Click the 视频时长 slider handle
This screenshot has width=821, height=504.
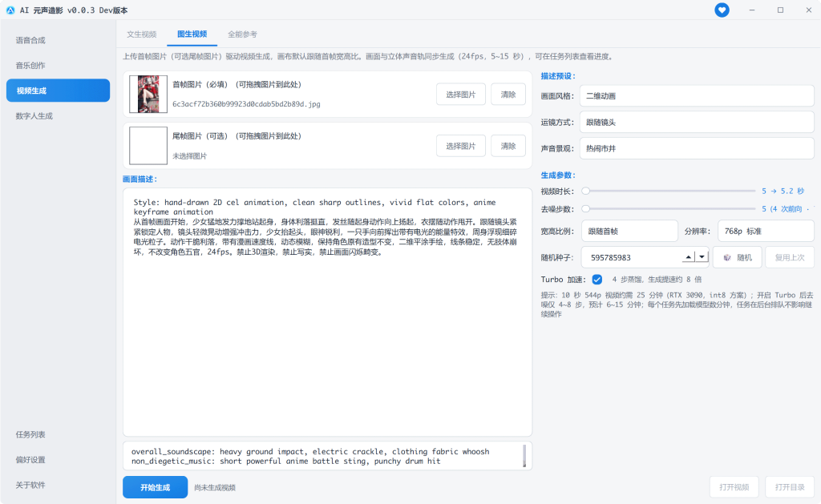[x=586, y=191]
